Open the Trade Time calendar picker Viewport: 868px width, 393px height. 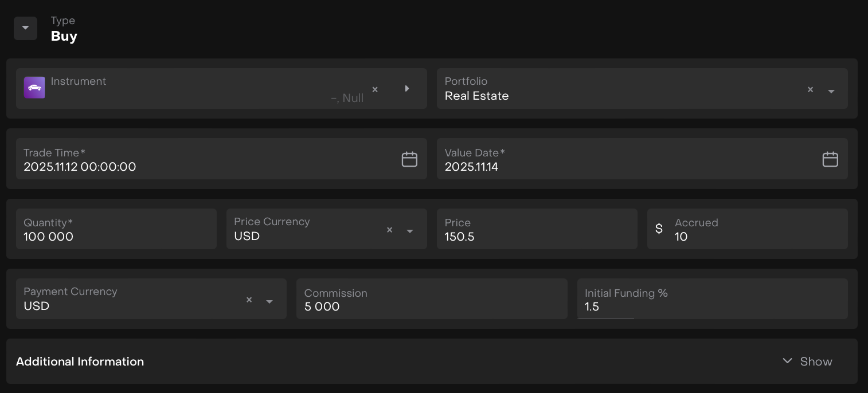(409, 159)
